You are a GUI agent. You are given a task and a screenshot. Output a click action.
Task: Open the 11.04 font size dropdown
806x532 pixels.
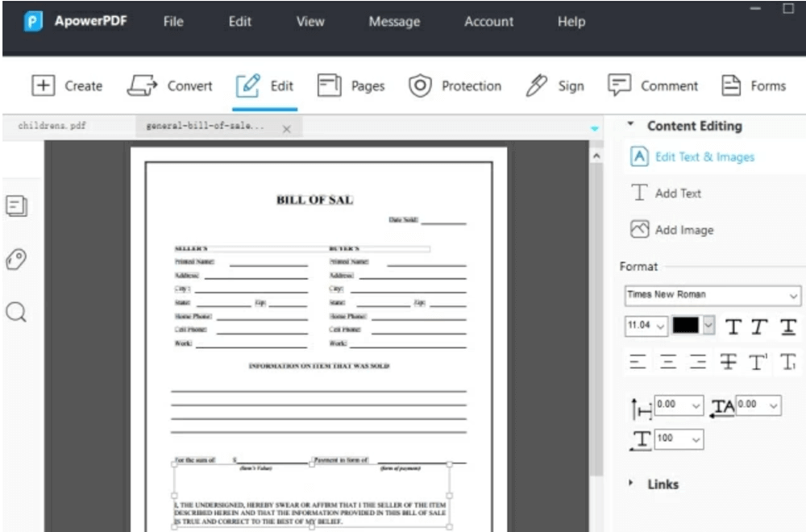[646, 326]
